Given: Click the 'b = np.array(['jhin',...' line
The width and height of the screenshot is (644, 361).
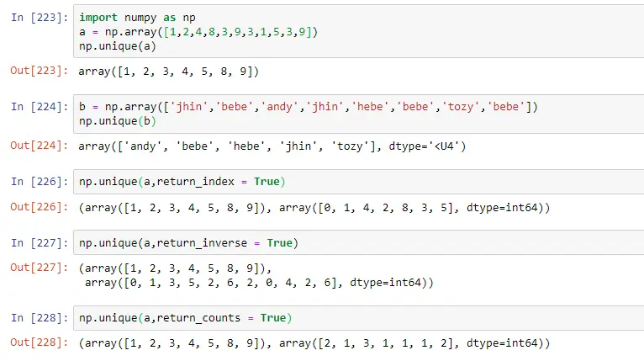Looking at the screenshot, I should pos(309,107).
